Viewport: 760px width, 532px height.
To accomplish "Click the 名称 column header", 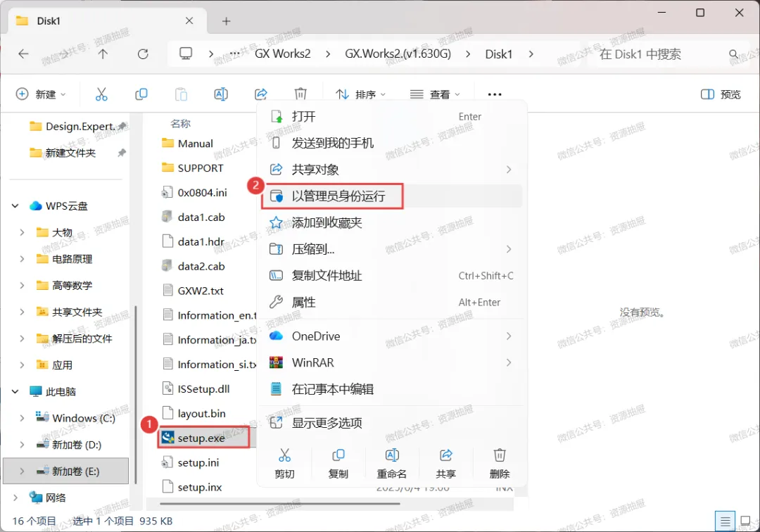I will pos(180,124).
